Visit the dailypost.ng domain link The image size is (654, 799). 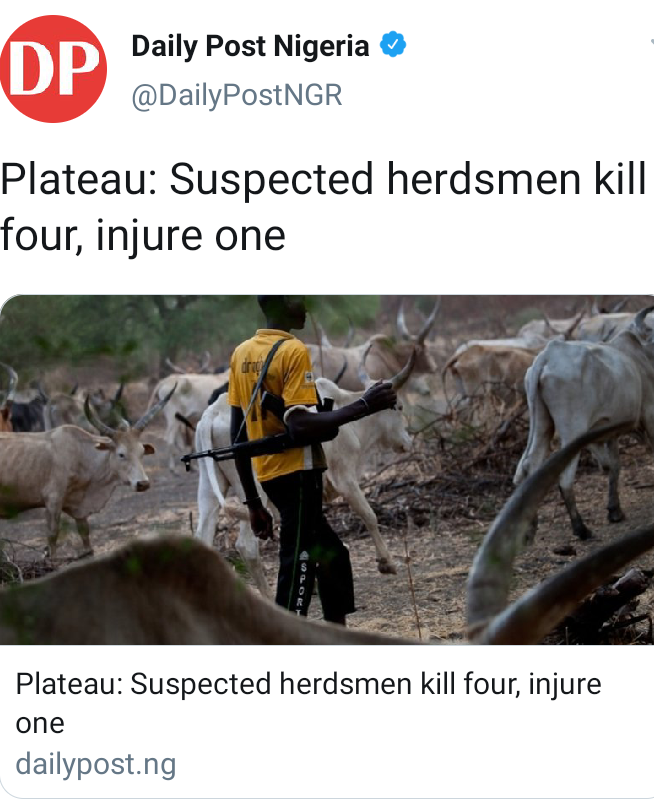click(x=95, y=764)
